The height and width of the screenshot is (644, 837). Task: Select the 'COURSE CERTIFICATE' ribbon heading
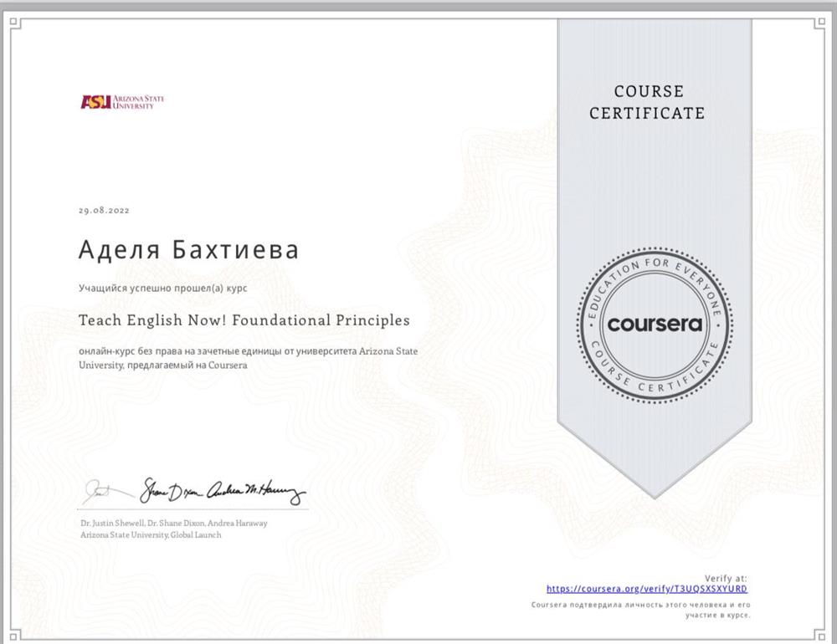click(647, 102)
